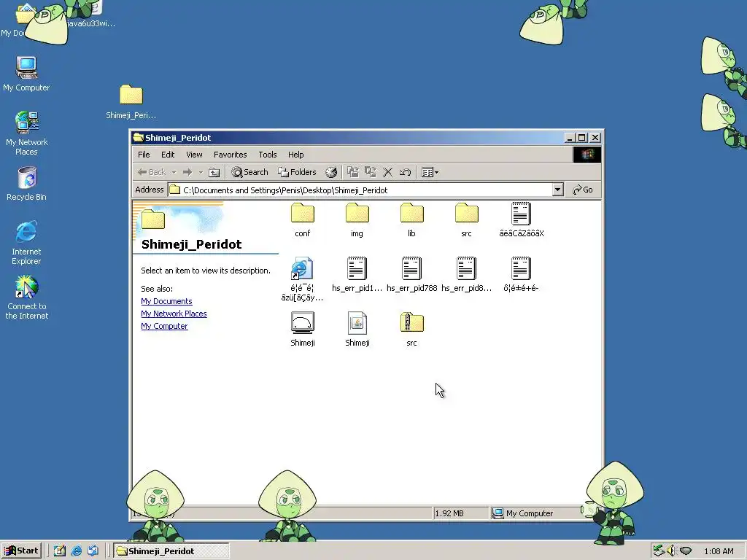
Task: Open the Edit menu
Action: tap(168, 155)
